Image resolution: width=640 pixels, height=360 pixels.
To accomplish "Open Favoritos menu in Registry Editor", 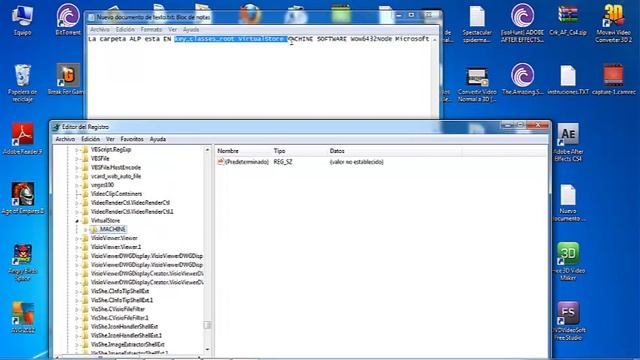I will coord(132,139).
